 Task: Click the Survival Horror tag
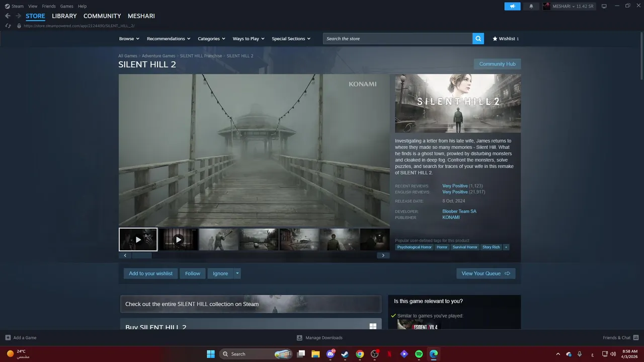coord(465,247)
